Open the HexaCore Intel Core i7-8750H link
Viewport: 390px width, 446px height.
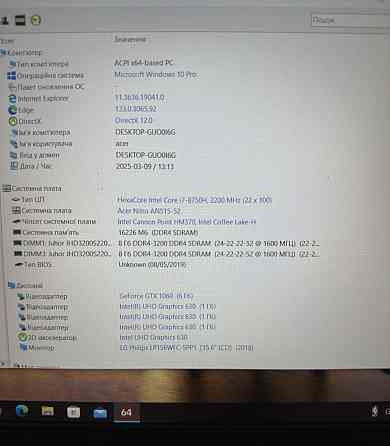(195, 200)
